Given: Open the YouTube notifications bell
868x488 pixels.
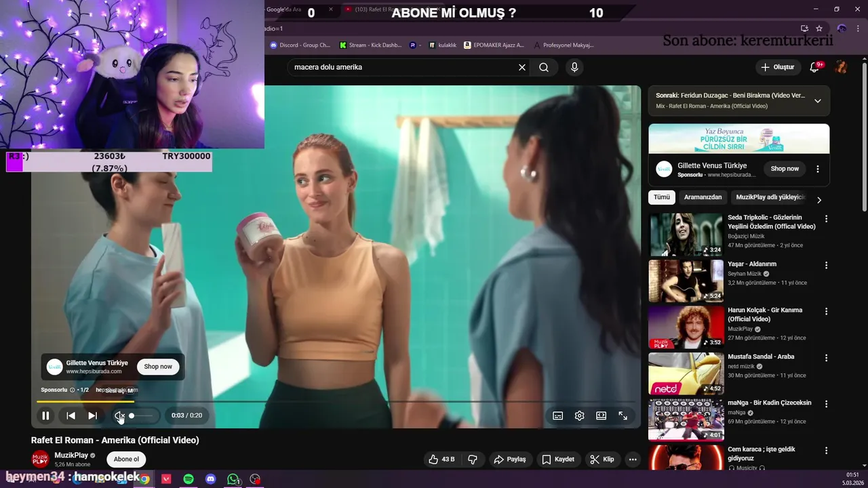Looking at the screenshot, I should point(816,67).
